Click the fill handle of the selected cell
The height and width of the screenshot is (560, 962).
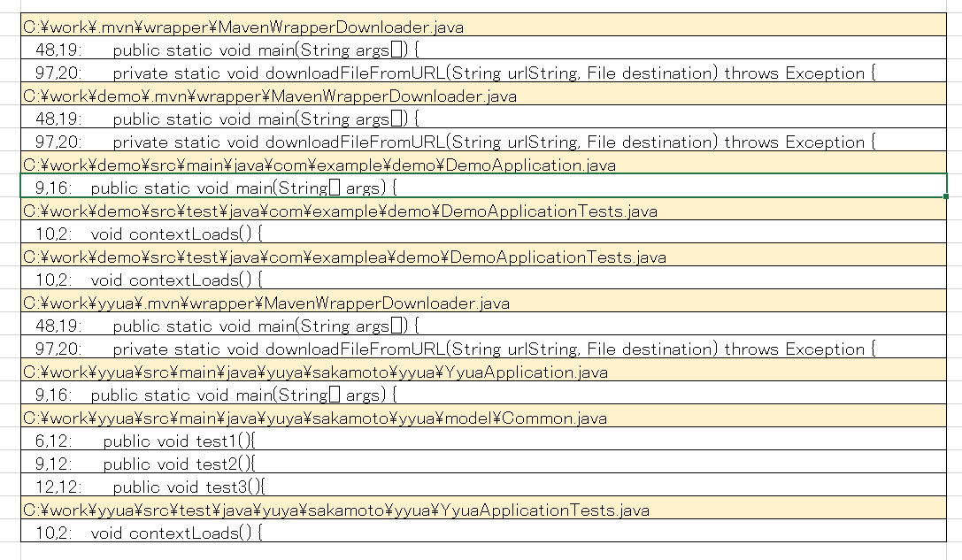[946, 196]
